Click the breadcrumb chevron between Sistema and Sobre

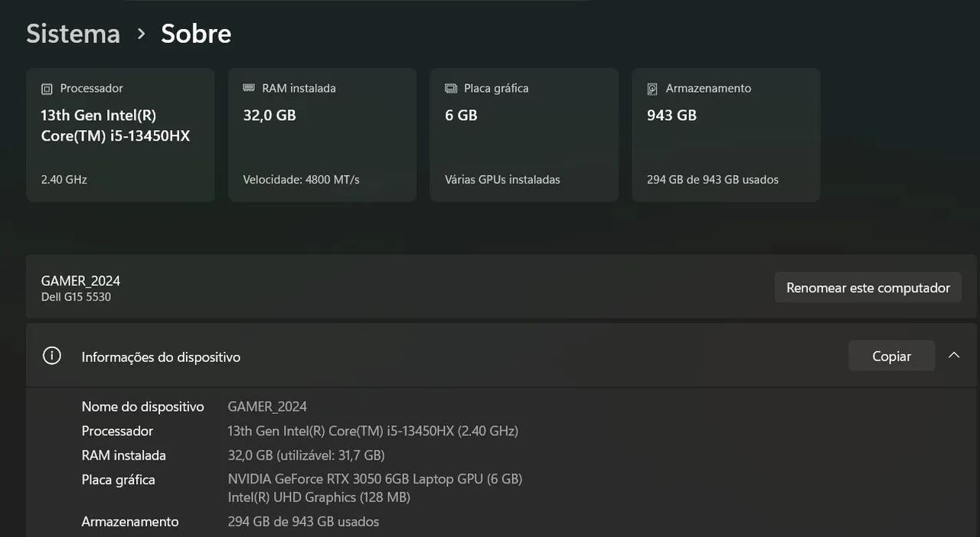[x=141, y=34]
